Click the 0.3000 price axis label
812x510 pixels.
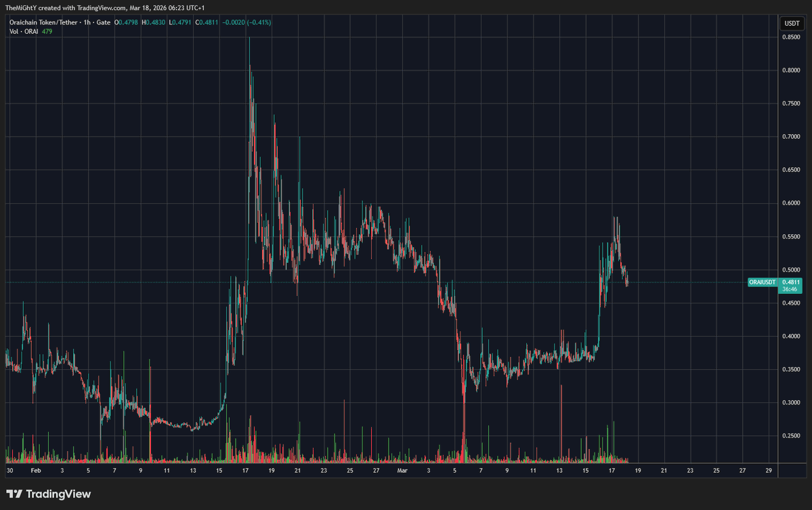[791, 402]
